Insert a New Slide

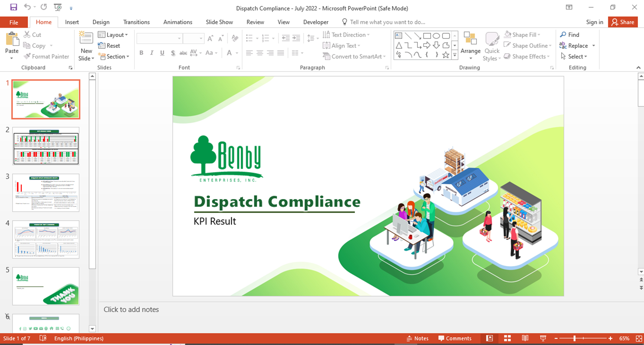(86, 46)
